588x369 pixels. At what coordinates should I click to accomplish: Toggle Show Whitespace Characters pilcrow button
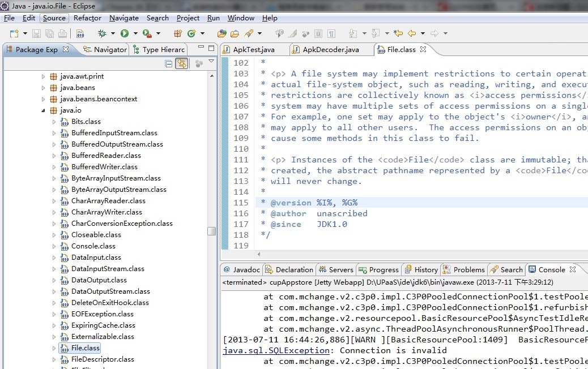coord(331,33)
